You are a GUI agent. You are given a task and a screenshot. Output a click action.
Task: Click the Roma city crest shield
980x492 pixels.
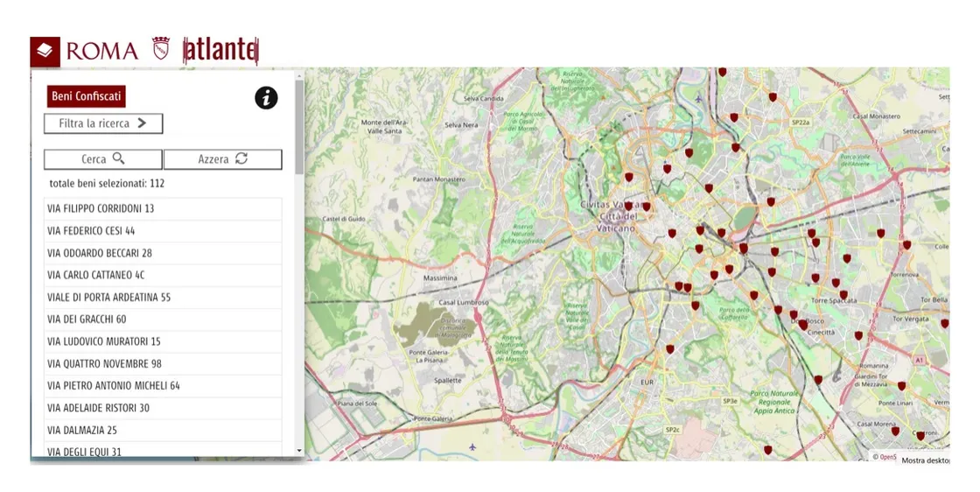[161, 48]
